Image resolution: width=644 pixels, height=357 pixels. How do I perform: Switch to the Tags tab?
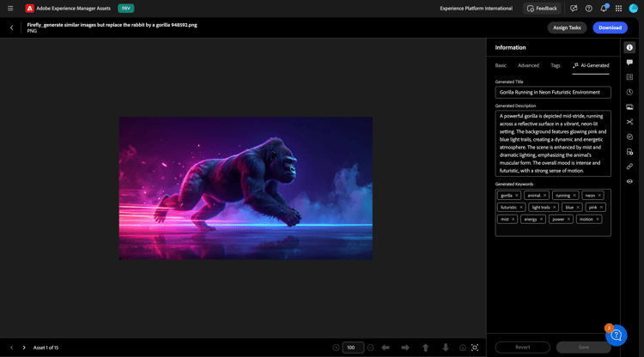(556, 66)
